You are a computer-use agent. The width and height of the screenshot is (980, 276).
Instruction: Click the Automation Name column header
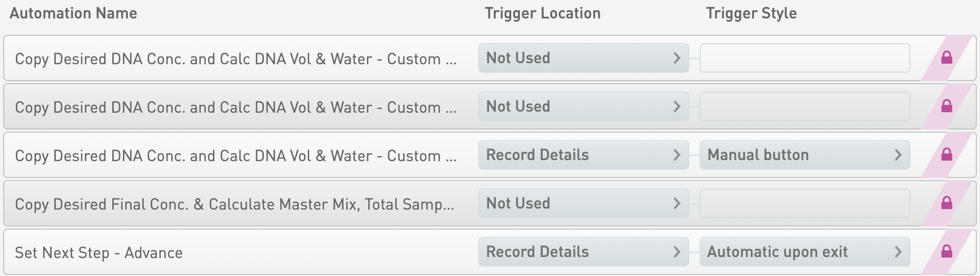(x=73, y=13)
